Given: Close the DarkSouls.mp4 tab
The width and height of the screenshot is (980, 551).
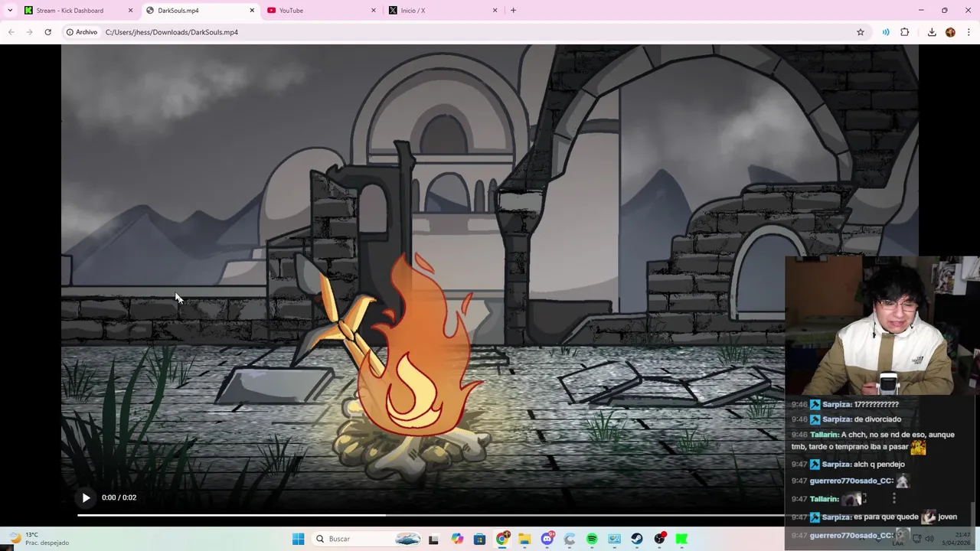Looking at the screenshot, I should (x=252, y=11).
